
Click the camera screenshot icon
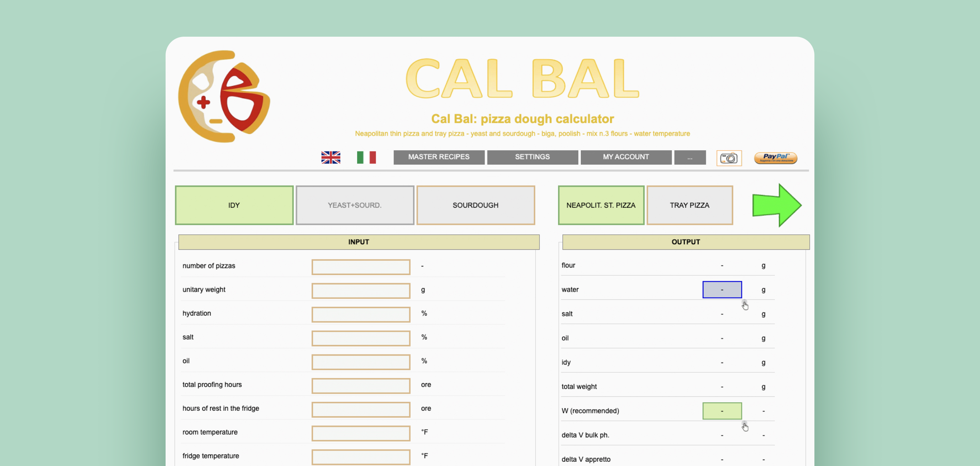click(x=729, y=158)
